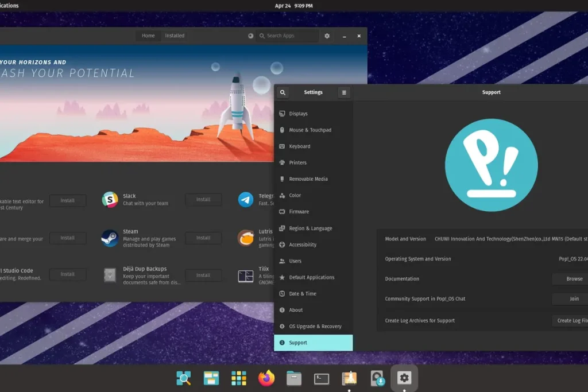Open the Déjà Dup Backups icon
The image size is (588, 392).
coord(110,275)
